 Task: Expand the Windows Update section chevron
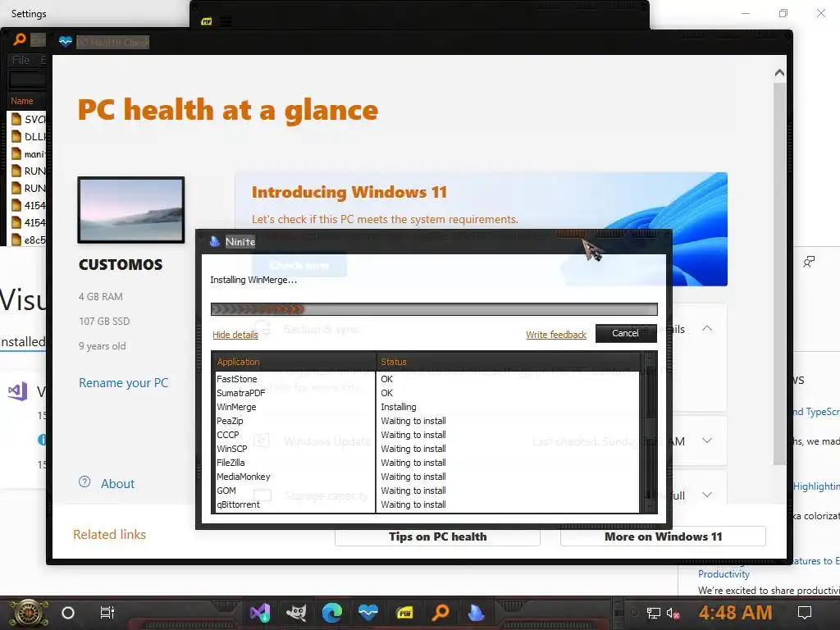[x=707, y=441]
